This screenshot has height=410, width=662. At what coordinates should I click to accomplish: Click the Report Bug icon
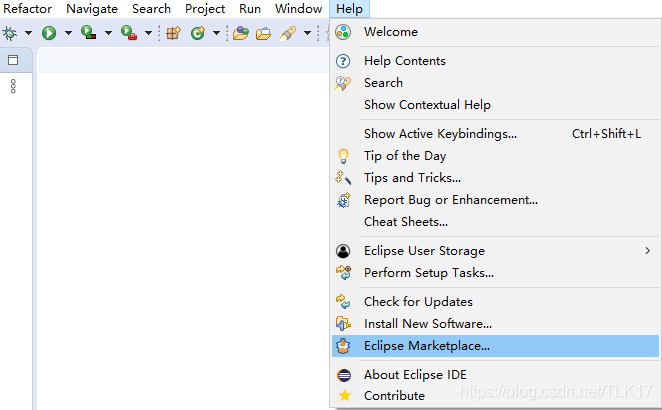click(x=344, y=200)
